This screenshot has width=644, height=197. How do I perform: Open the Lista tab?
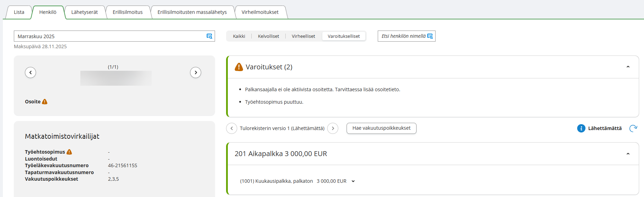pyautogui.click(x=19, y=12)
